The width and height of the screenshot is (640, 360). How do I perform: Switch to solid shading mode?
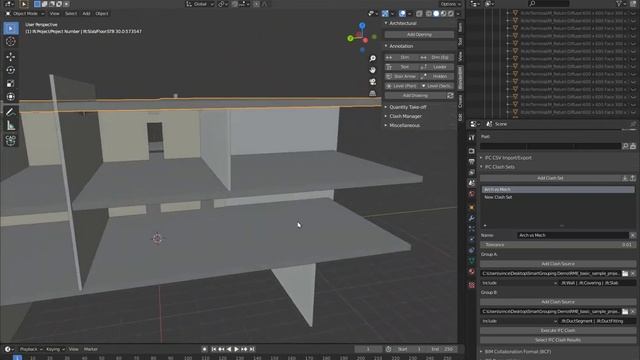click(x=436, y=13)
